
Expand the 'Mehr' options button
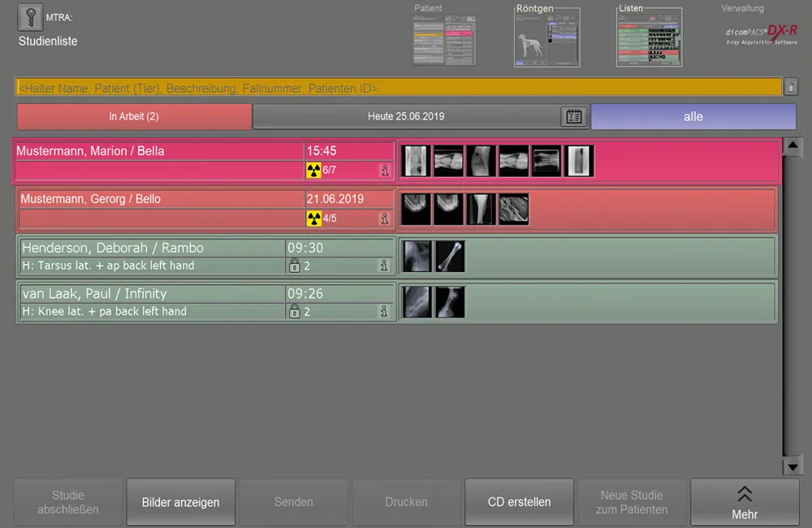tap(744, 503)
